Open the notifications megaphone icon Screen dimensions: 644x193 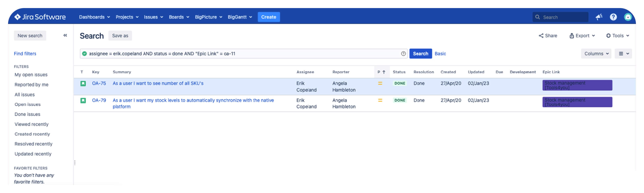tap(599, 17)
